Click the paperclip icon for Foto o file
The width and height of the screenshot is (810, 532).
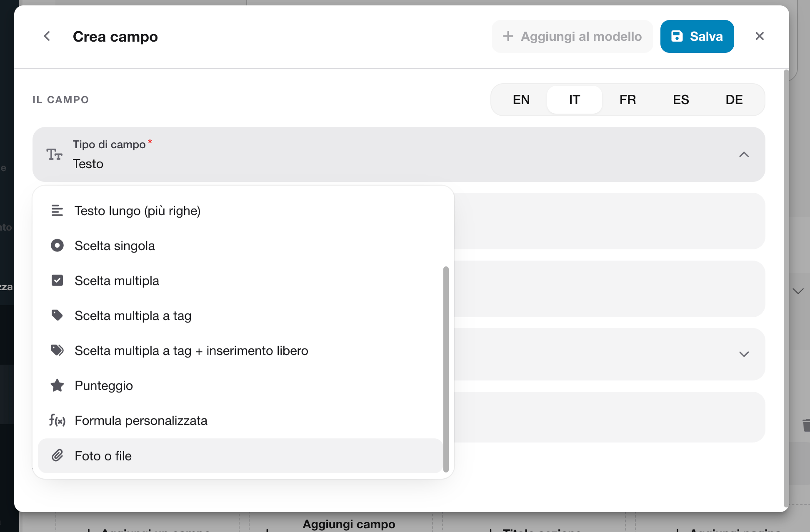click(57, 455)
